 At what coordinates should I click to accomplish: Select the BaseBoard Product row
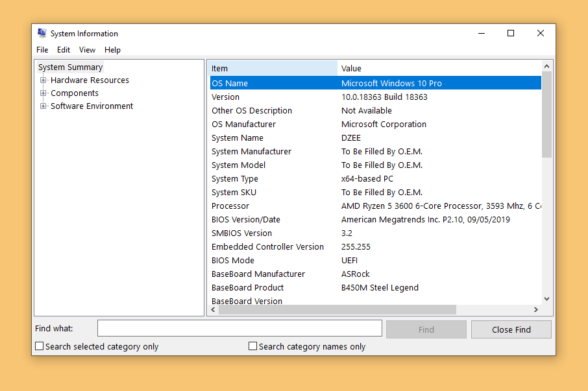pos(375,288)
